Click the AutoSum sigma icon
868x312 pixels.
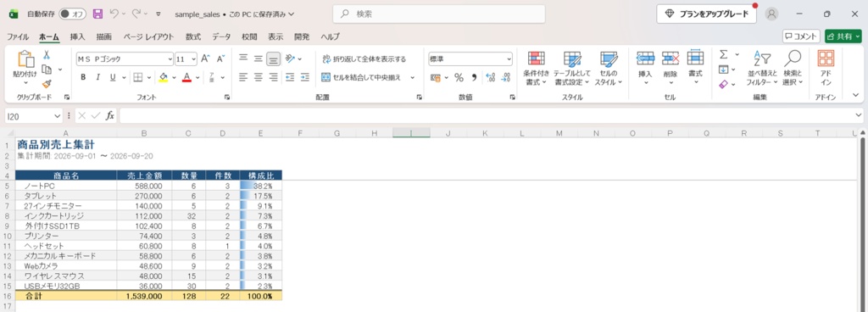[724, 55]
